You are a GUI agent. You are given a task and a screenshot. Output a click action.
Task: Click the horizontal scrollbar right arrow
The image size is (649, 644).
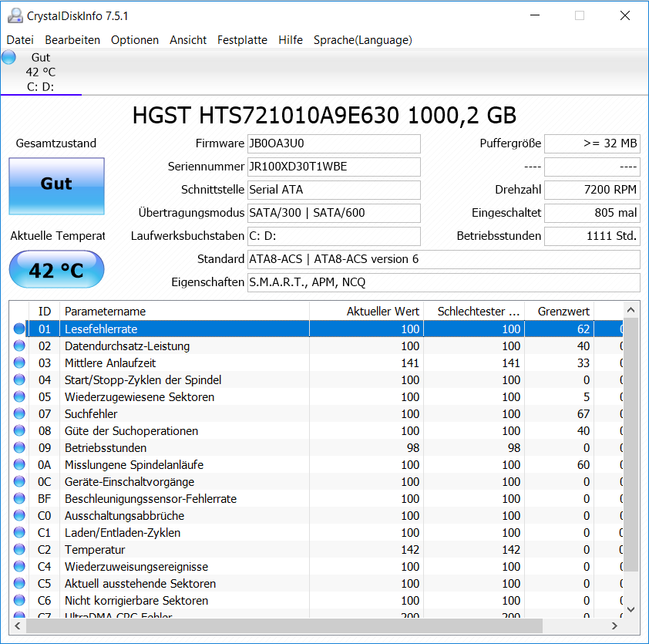[614, 625]
